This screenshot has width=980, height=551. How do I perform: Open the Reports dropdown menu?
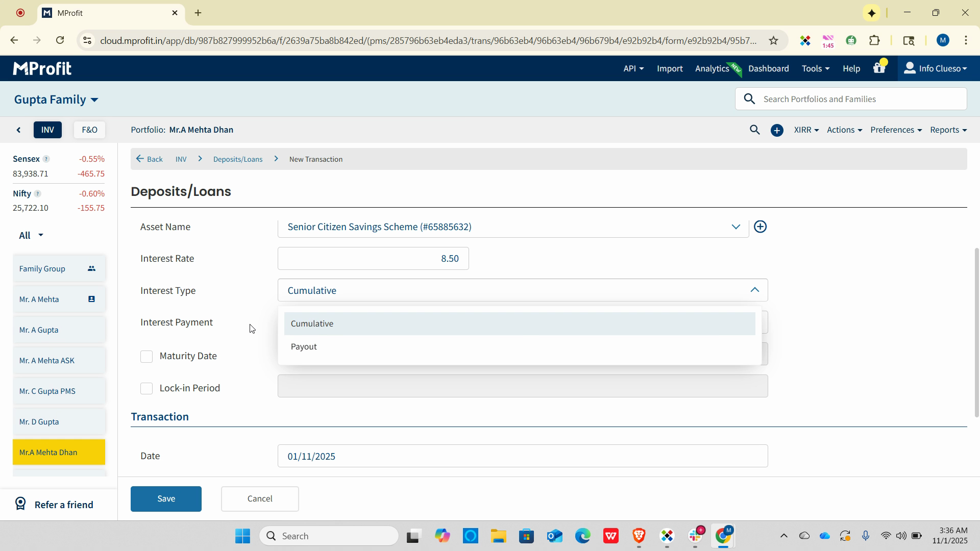pyautogui.click(x=948, y=130)
